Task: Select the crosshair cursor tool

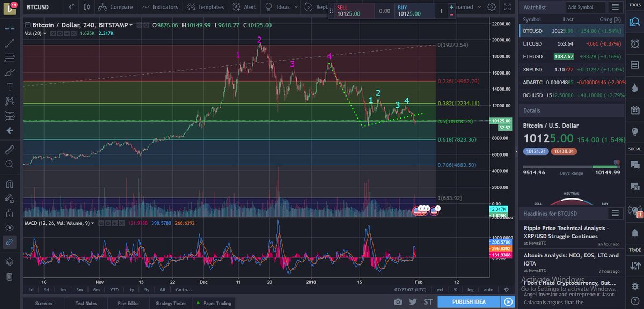Action: tap(9, 29)
